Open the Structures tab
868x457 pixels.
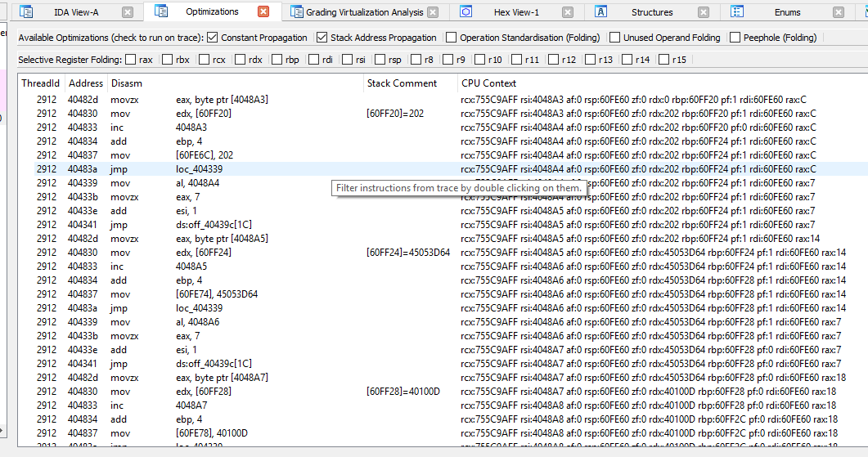coord(652,12)
